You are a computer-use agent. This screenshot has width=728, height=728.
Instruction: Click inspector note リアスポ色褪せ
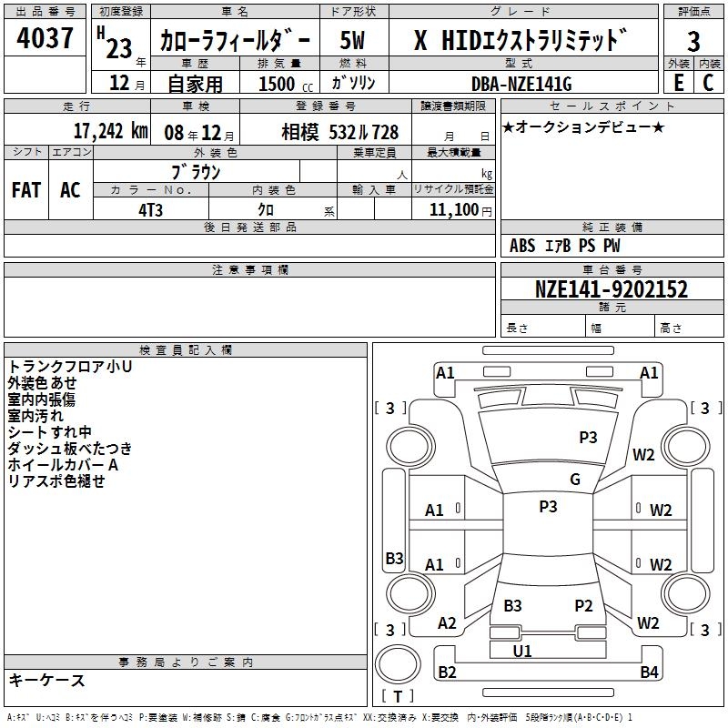tap(56, 481)
